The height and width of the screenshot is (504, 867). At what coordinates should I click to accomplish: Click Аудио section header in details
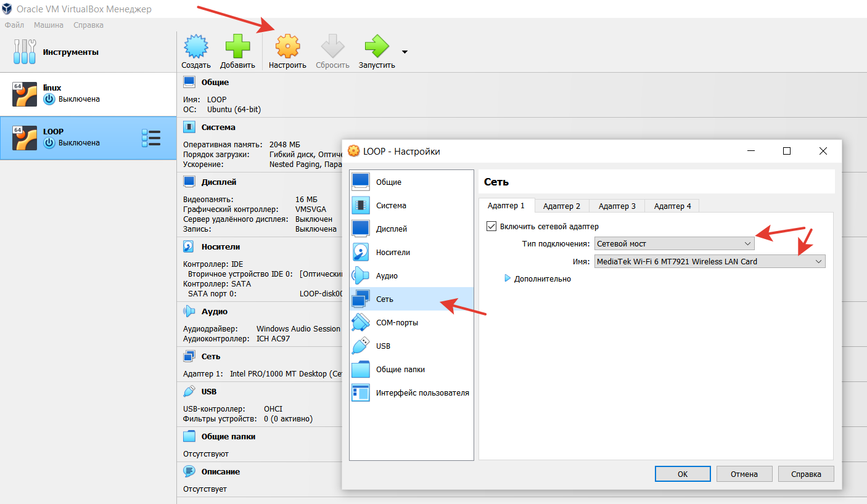(x=214, y=311)
